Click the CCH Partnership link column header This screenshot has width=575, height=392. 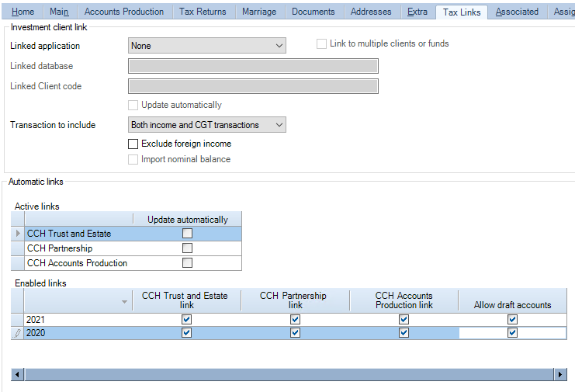point(293,300)
